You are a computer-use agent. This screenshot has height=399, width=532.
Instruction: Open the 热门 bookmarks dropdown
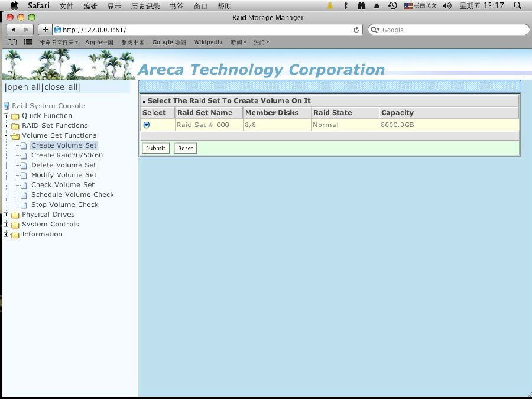(x=262, y=42)
